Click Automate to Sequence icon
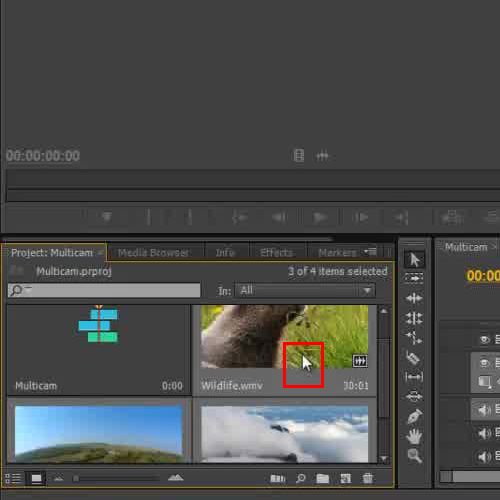 (277, 478)
